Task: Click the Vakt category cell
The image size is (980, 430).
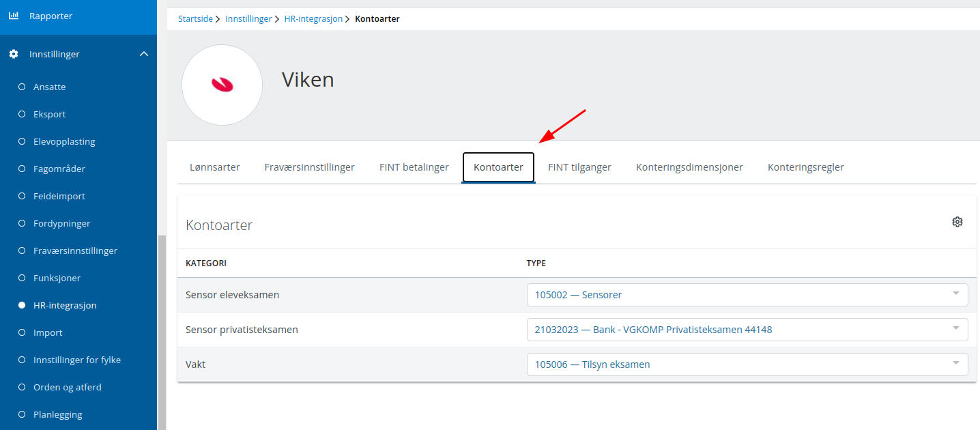Action: coord(195,364)
